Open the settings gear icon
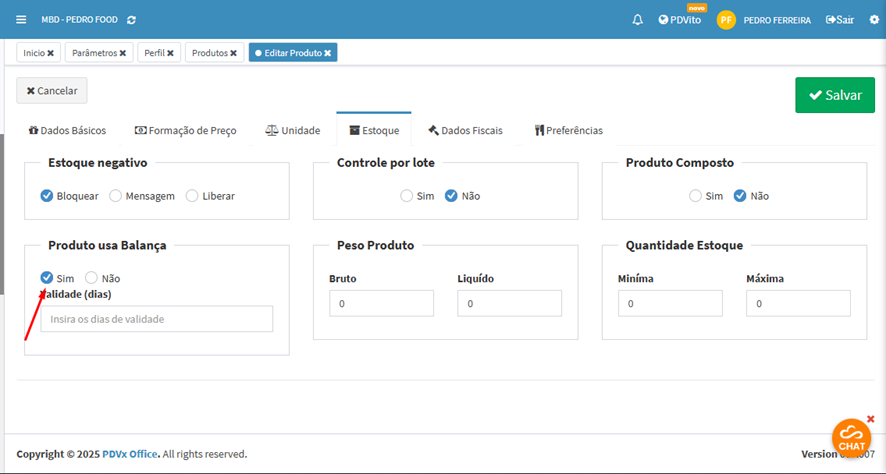Image resolution: width=886 pixels, height=474 pixels. (x=873, y=20)
